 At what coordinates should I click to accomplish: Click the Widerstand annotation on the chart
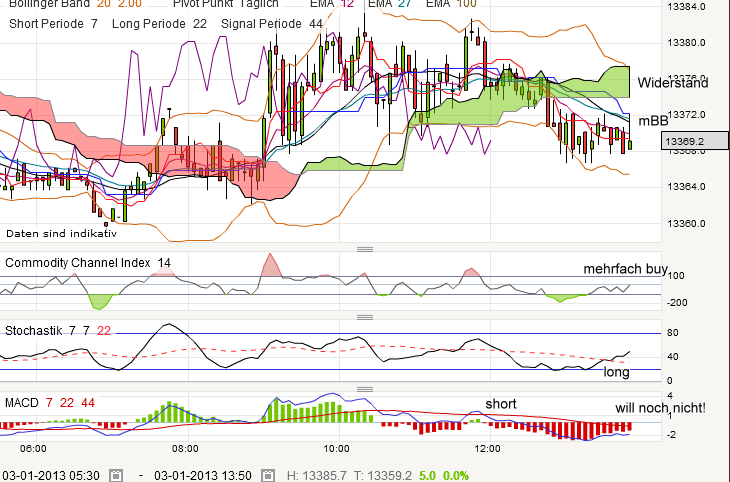click(x=673, y=83)
